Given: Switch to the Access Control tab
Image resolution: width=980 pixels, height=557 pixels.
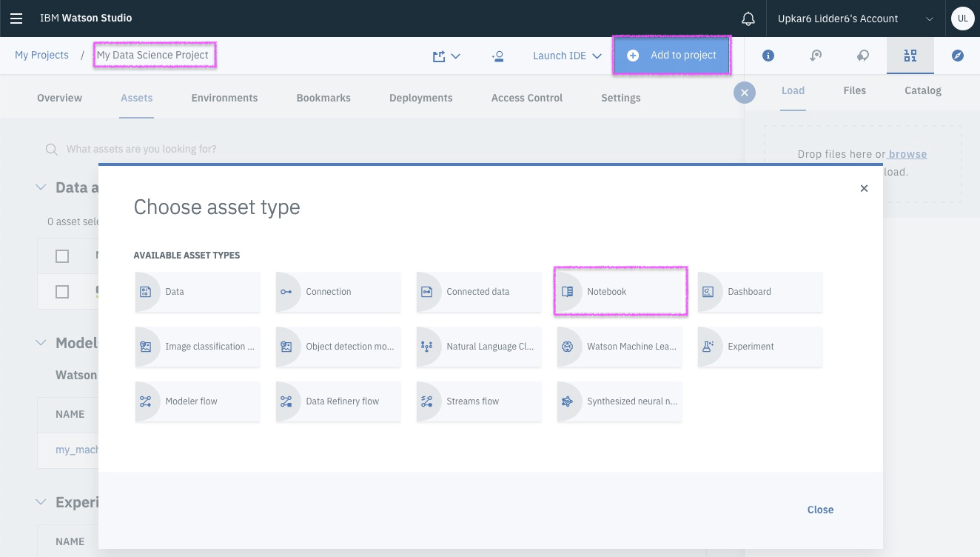Looking at the screenshot, I should click(527, 98).
